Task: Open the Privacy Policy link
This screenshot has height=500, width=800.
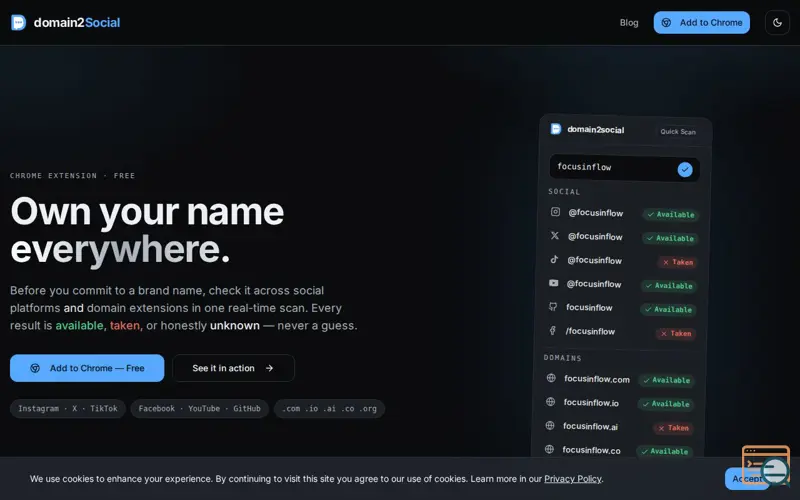Action: coord(572,479)
